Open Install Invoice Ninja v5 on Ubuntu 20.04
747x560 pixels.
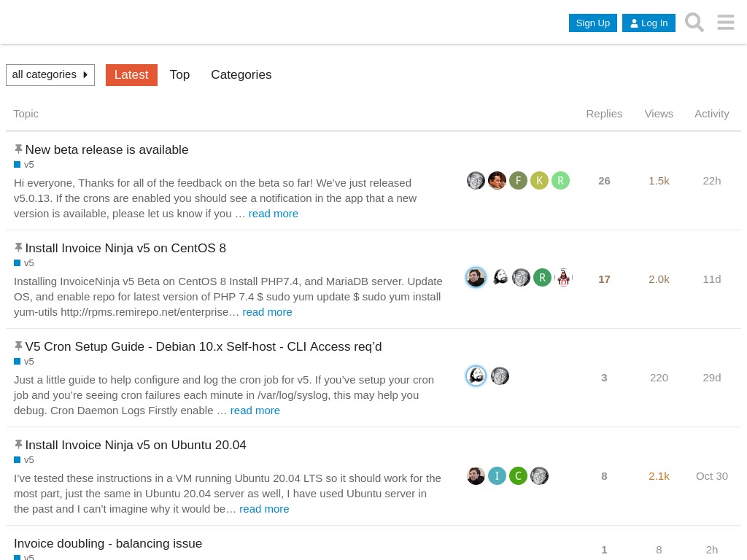tap(136, 445)
